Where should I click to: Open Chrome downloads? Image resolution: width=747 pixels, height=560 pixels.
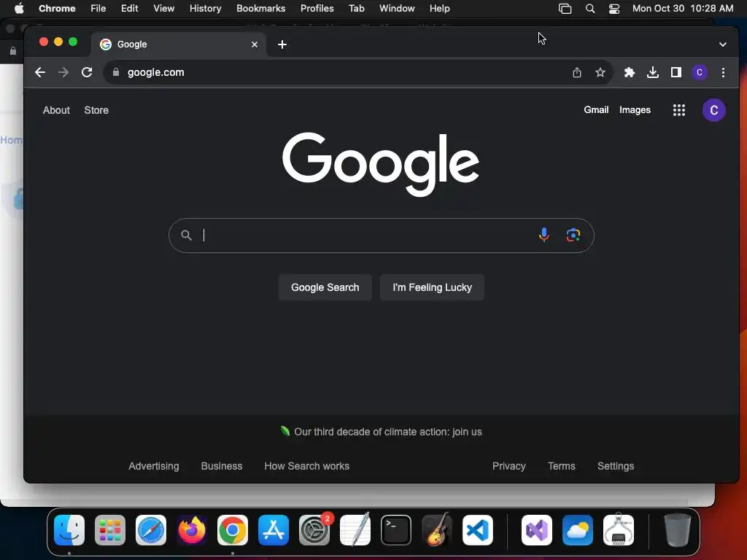click(x=653, y=72)
